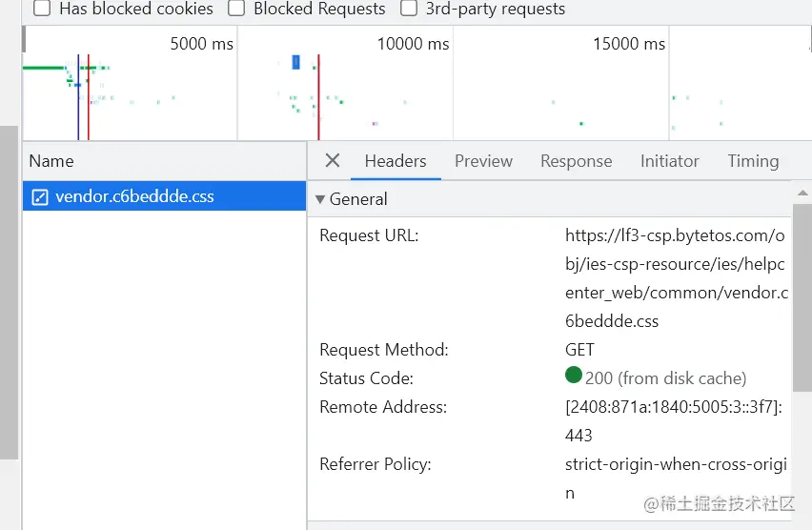
Task: Enable the Has blocked cookies checkbox
Action: (42, 9)
